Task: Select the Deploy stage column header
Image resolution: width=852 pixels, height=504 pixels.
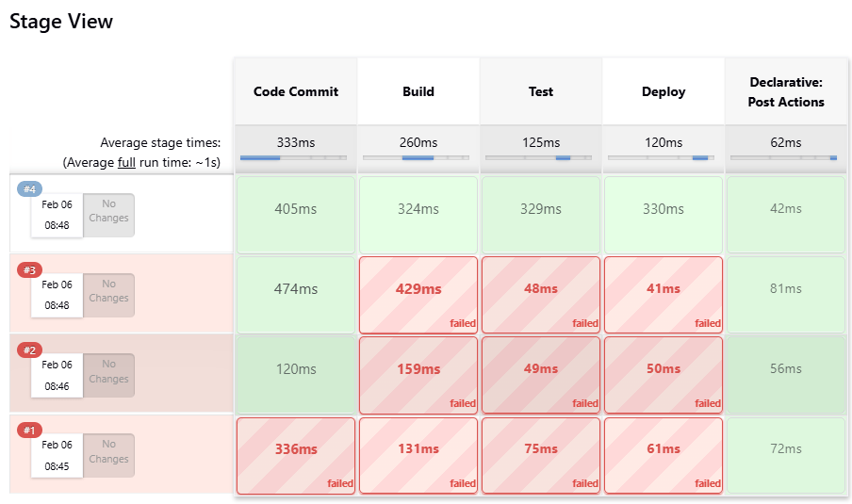Action: (664, 91)
